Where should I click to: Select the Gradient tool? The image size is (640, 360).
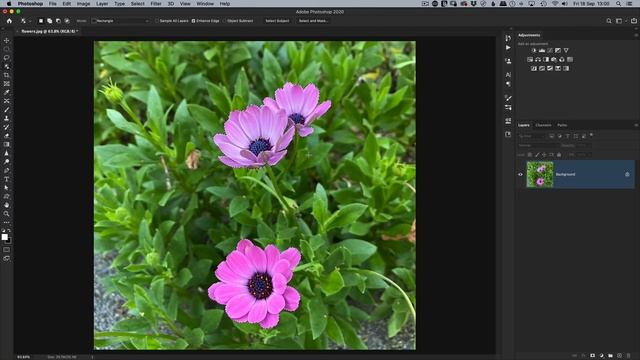click(7, 144)
